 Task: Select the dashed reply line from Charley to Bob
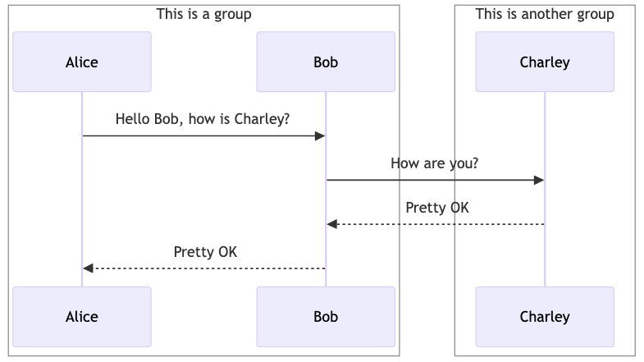(x=439, y=224)
